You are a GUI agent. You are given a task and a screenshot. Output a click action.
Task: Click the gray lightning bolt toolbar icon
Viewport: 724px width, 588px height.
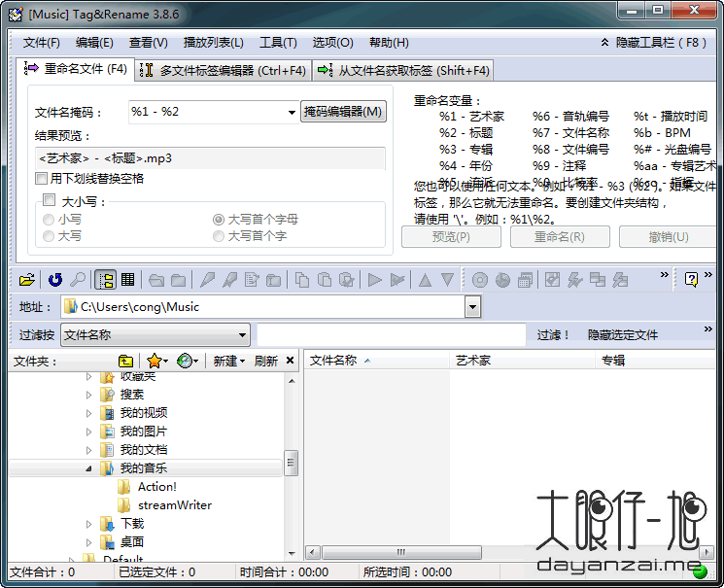575,280
